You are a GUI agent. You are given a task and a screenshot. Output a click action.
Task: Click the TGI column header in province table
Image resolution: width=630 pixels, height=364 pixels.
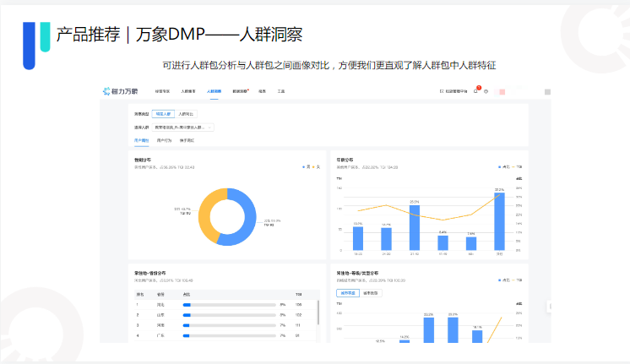(298, 295)
